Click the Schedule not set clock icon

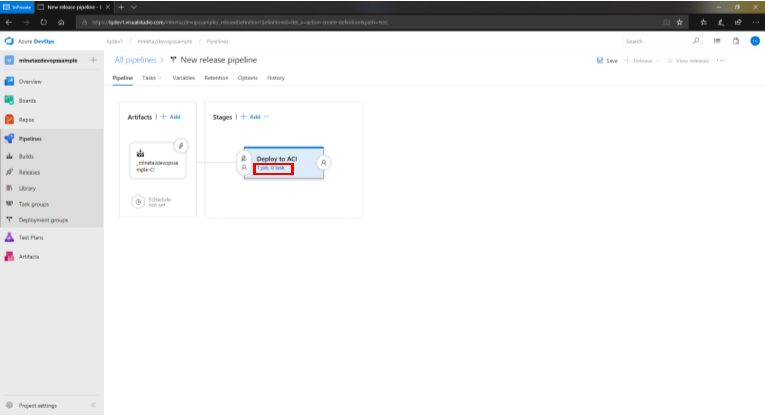point(138,202)
